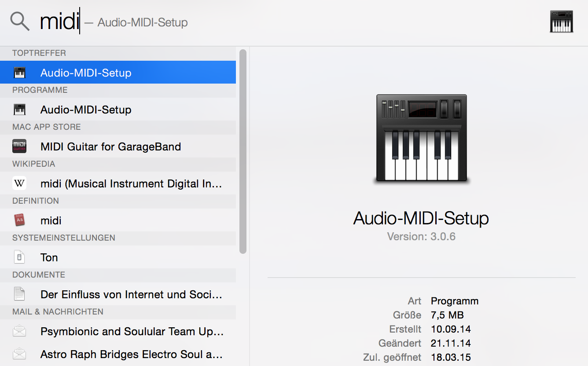
Task: Open the midi Wikipedia result
Action: pyautogui.click(x=118, y=183)
